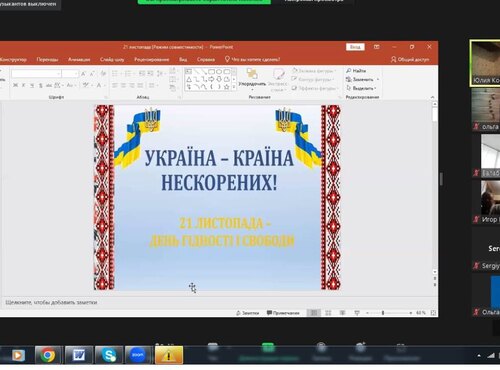Click the zoom slider handle
500x370 pixels.
[x=383, y=313]
